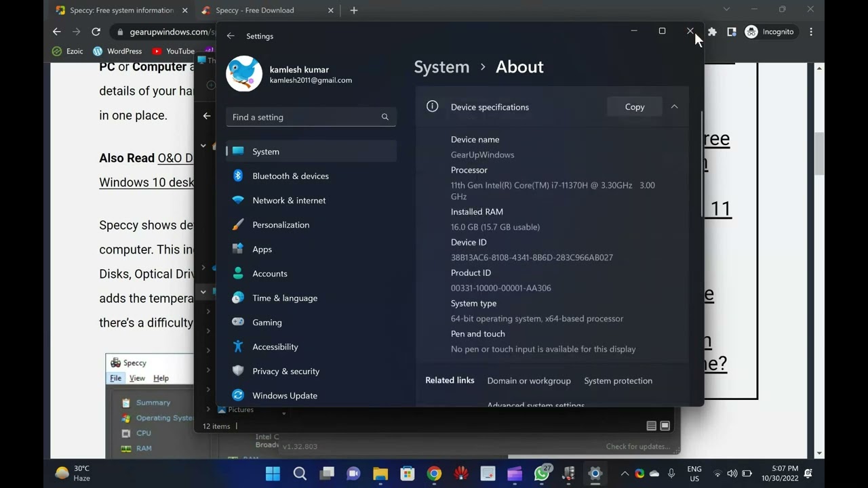Click the search magnifier in Find a setting
This screenshot has height=488, width=868.
pos(385,117)
